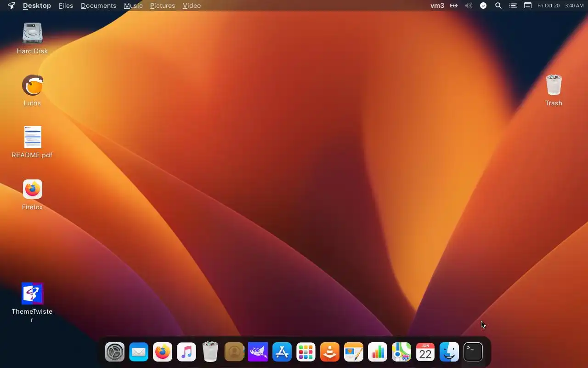Image resolution: width=588 pixels, height=368 pixels.
Task: Open the Pages document editor in the dock
Action: (x=354, y=352)
